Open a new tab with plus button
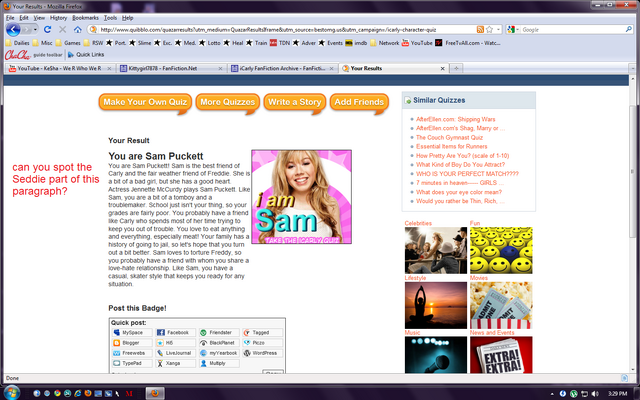The image size is (640, 400). point(456,69)
